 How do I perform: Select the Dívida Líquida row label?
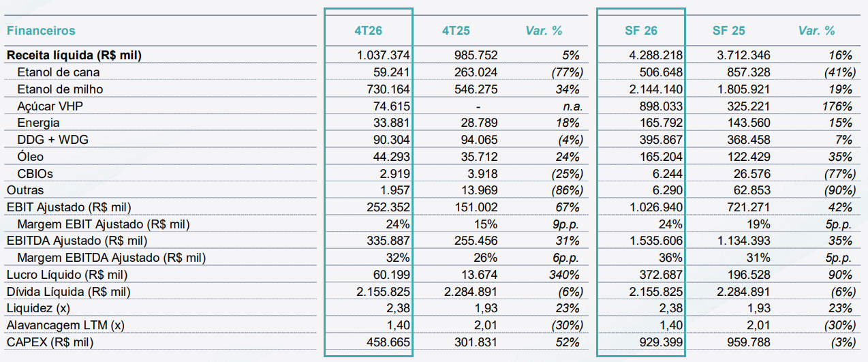click(68, 292)
